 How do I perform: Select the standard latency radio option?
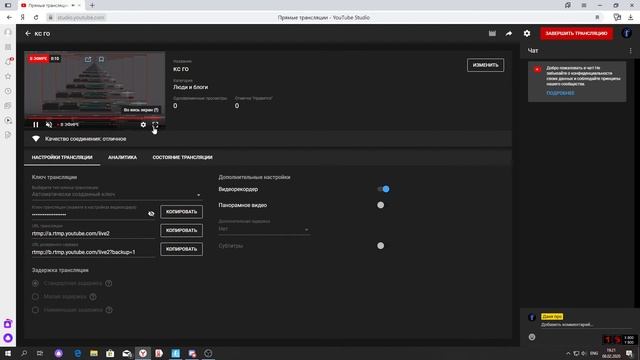tap(36, 283)
